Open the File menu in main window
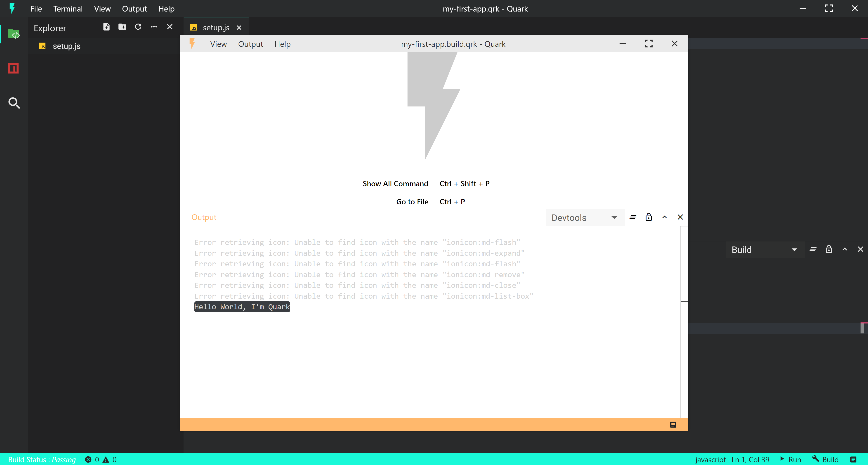The width and height of the screenshot is (868, 465). [36, 9]
